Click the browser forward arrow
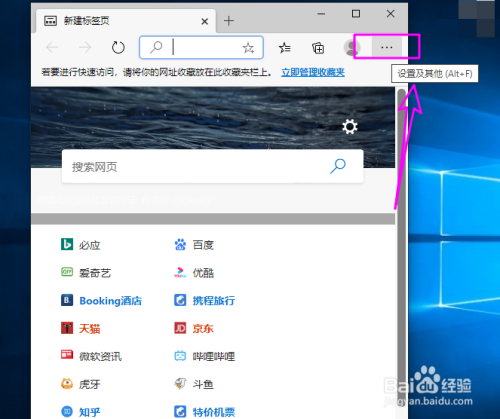 coord(85,47)
